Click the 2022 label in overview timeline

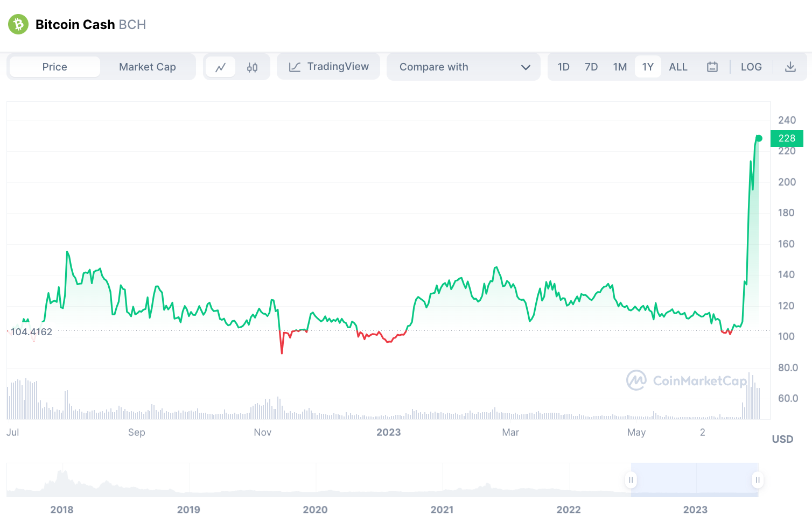click(569, 510)
